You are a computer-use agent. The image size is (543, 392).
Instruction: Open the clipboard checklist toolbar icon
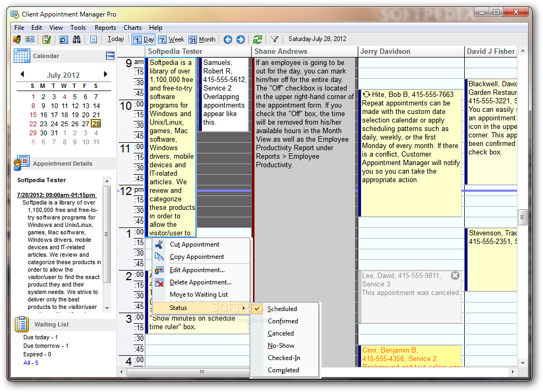click(47, 39)
